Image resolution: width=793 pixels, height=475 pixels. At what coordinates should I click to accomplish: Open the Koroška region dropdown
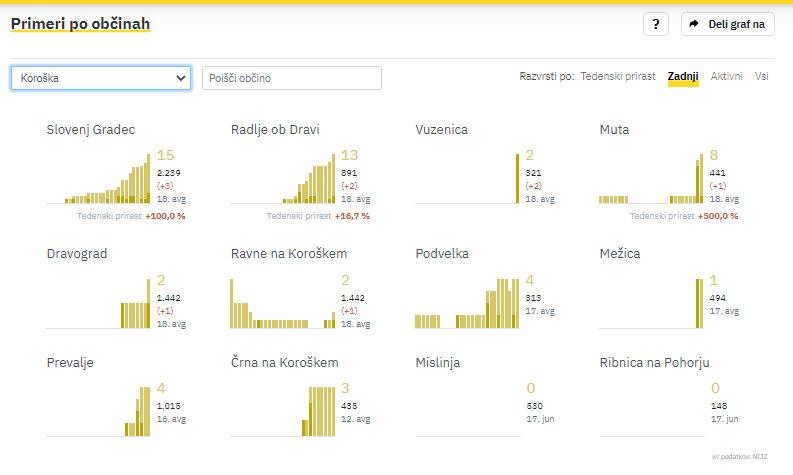101,78
